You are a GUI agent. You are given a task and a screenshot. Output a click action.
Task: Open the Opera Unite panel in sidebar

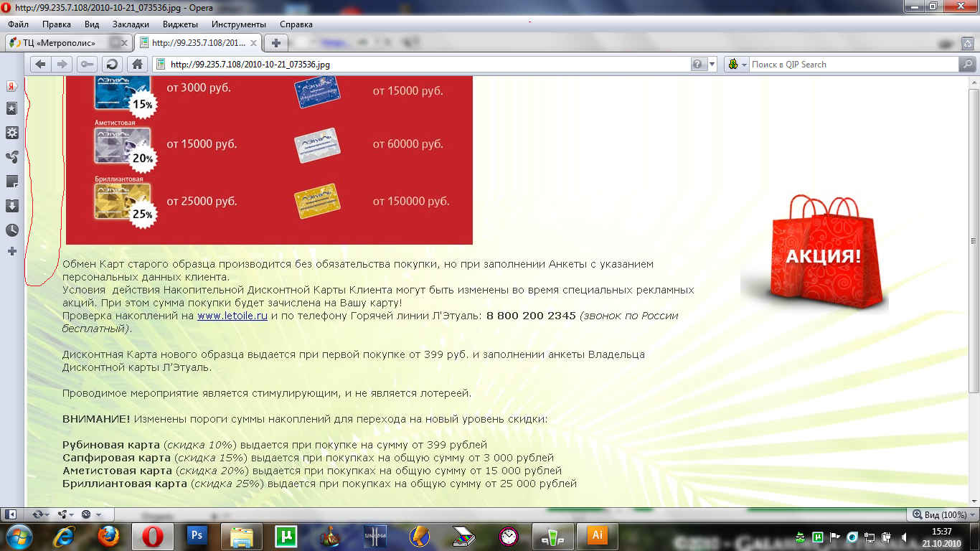point(11,157)
